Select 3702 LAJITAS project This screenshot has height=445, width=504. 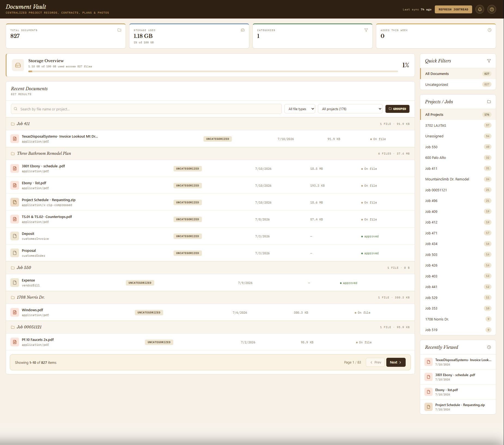click(x=458, y=125)
